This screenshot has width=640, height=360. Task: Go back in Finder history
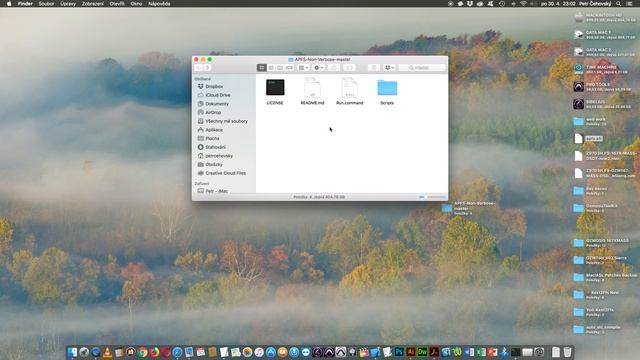click(199, 68)
